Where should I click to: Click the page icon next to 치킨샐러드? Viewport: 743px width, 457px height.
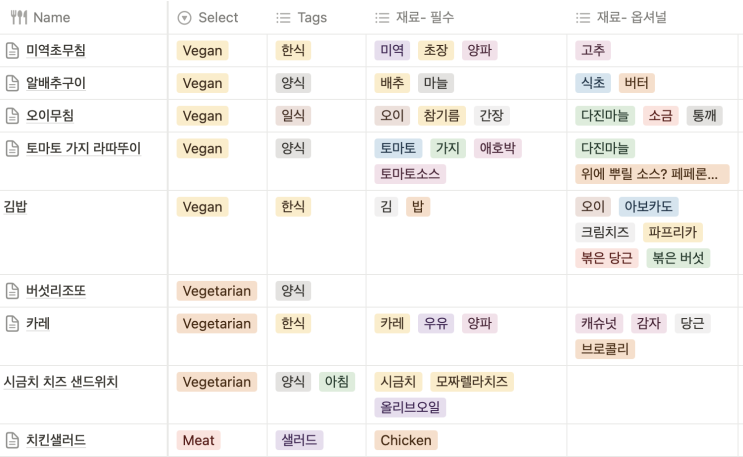[x=12, y=440]
